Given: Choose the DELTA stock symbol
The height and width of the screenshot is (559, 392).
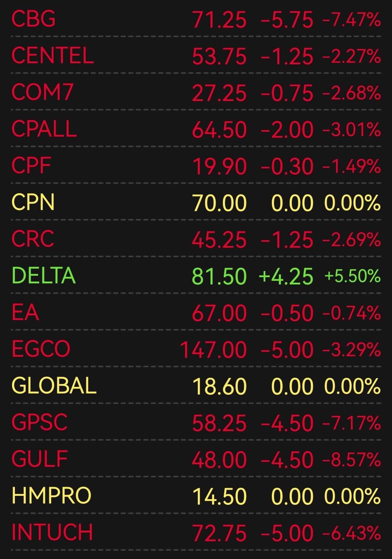Looking at the screenshot, I should tap(44, 276).
